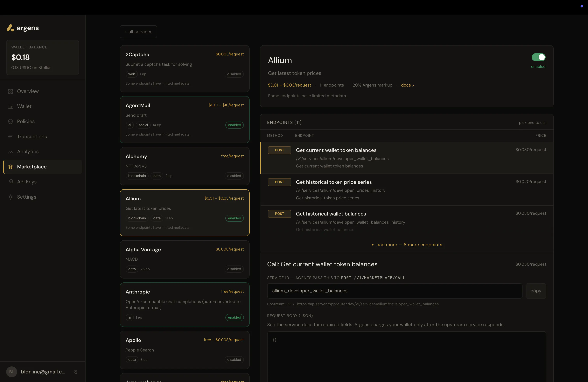The image size is (588, 382).
Task: Toggle the Allium enabled switch off
Action: (x=538, y=57)
